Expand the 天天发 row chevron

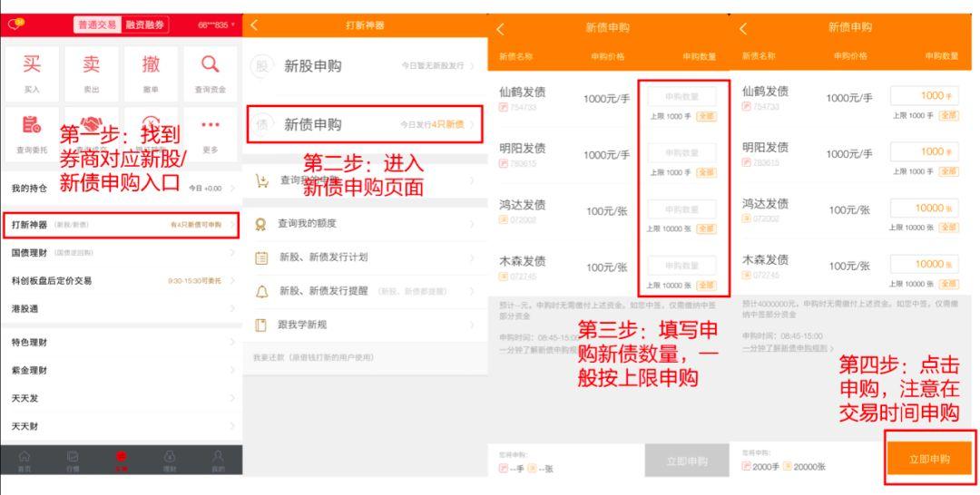tap(232, 398)
